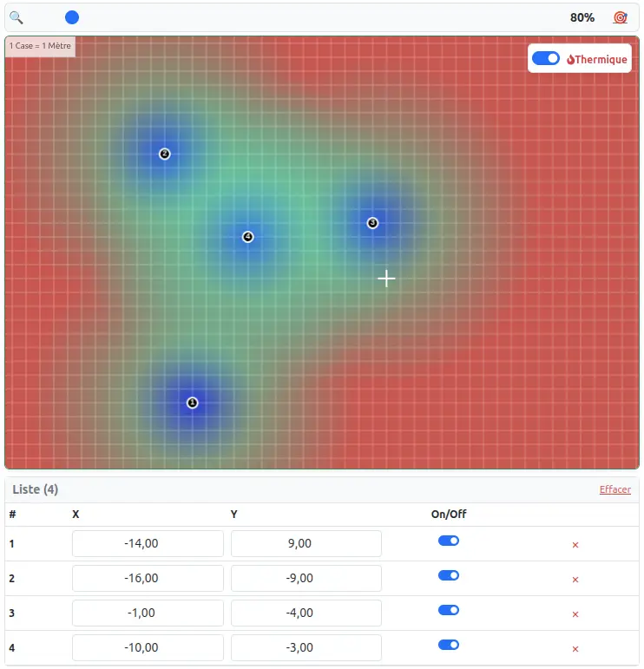Click the X column header

[x=76, y=515]
